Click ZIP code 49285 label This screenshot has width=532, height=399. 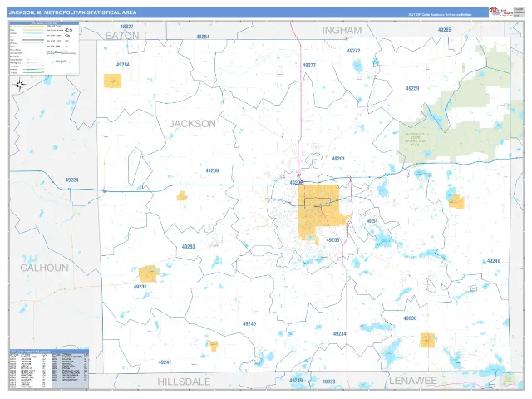[445, 30]
